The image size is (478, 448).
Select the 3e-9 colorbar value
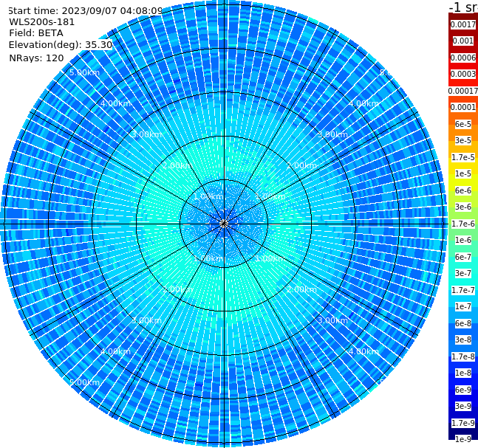tap(463, 406)
